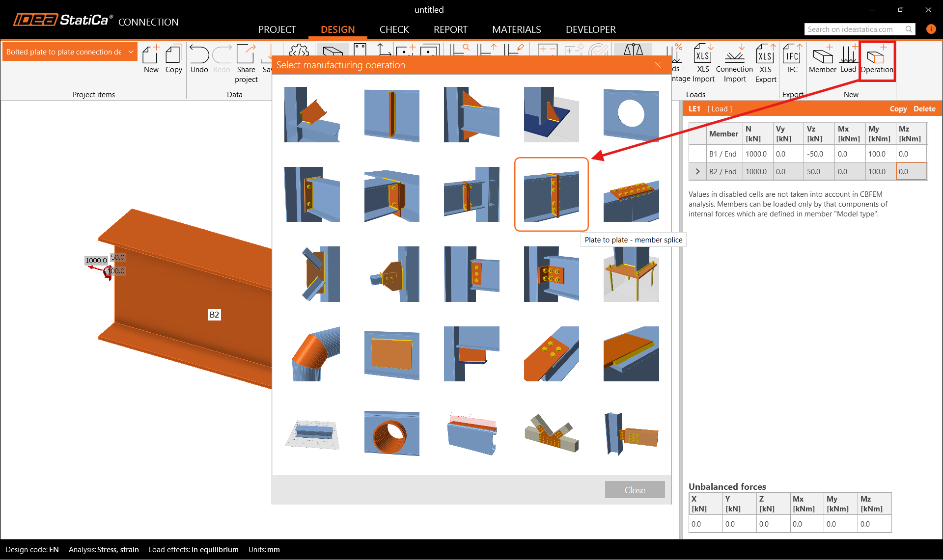The image size is (943, 560).
Task: Open the MATERIALS tab
Action: point(516,29)
